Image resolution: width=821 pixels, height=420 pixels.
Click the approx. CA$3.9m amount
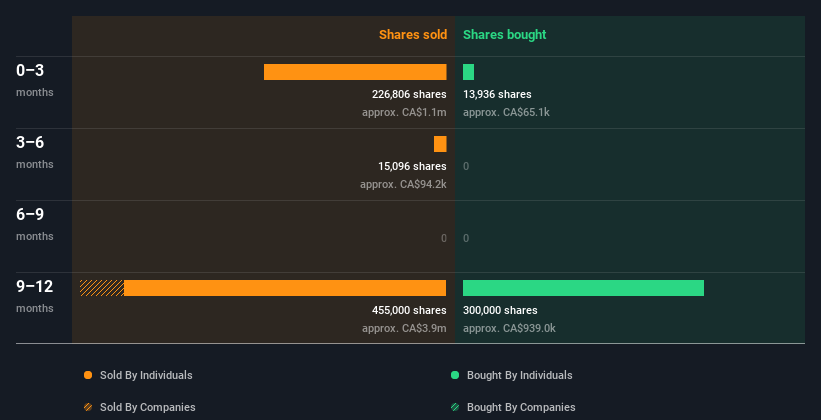point(404,328)
